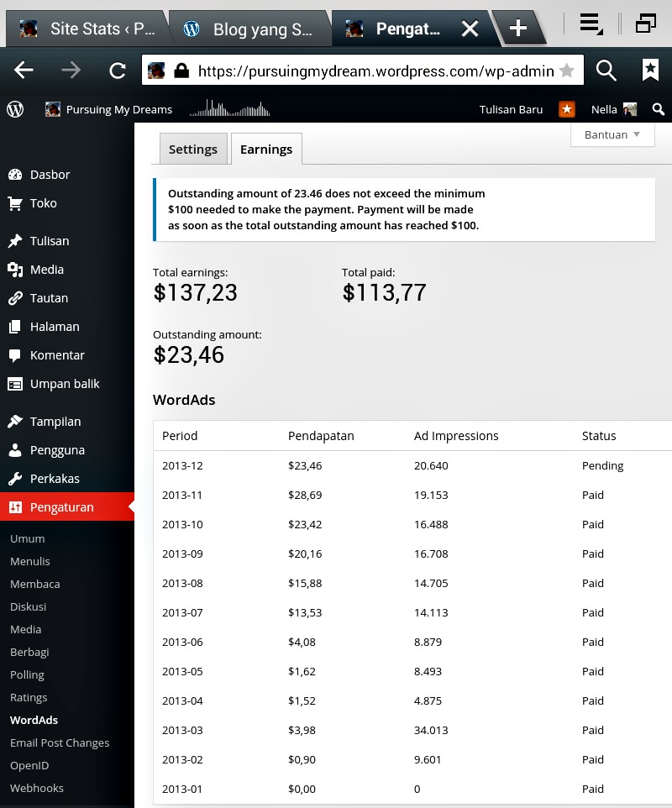Click the admin bar search icon
The image size is (672, 808).
coord(658,109)
